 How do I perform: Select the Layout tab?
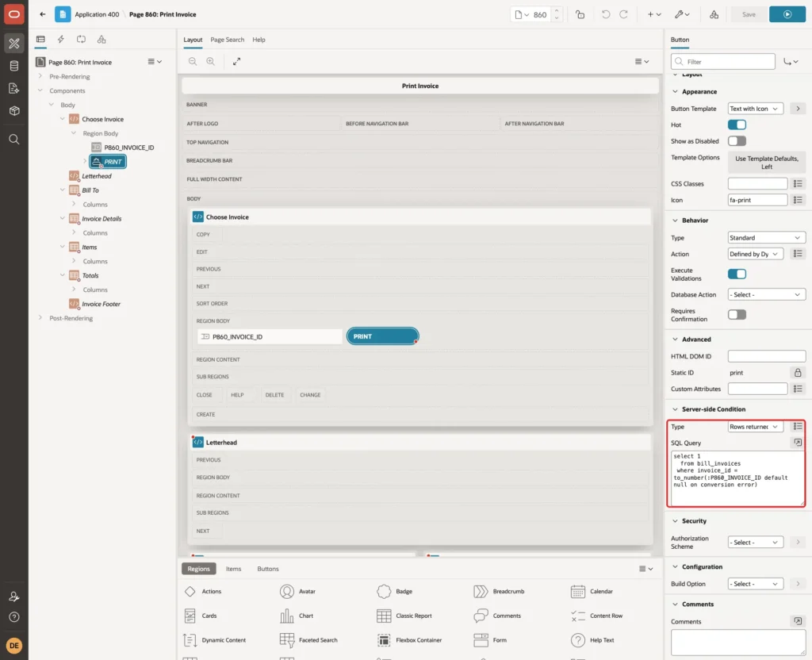pos(193,40)
